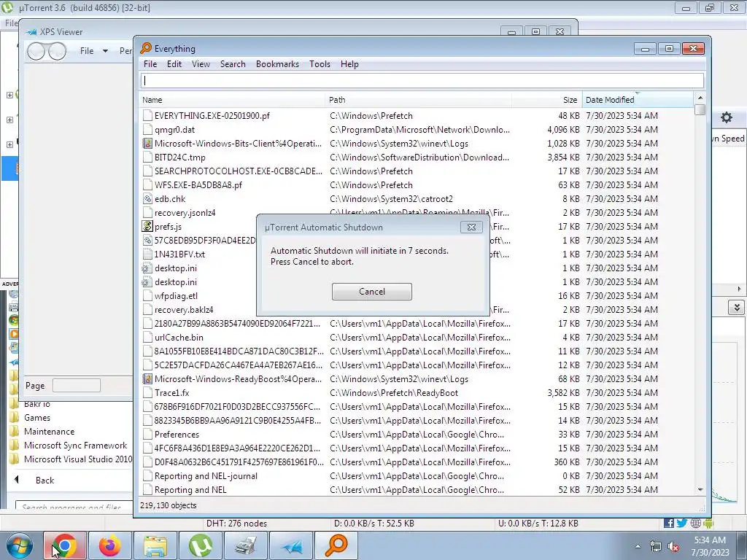Image resolution: width=747 pixels, height=560 pixels.
Task: Open Windows Start orb
Action: pos(19,545)
